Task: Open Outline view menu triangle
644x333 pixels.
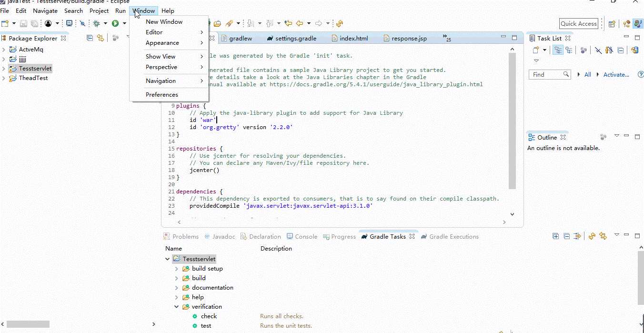Action: coord(616,136)
